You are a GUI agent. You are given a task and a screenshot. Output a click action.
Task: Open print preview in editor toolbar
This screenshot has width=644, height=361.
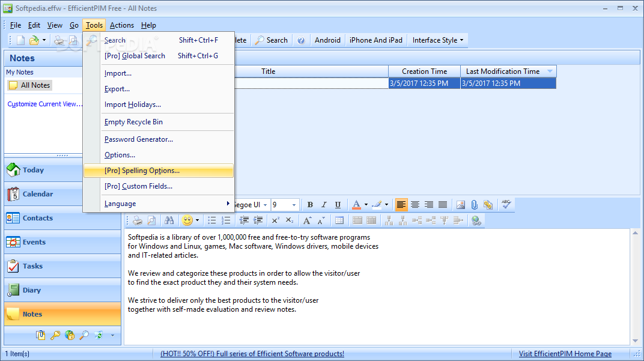pos(151,220)
